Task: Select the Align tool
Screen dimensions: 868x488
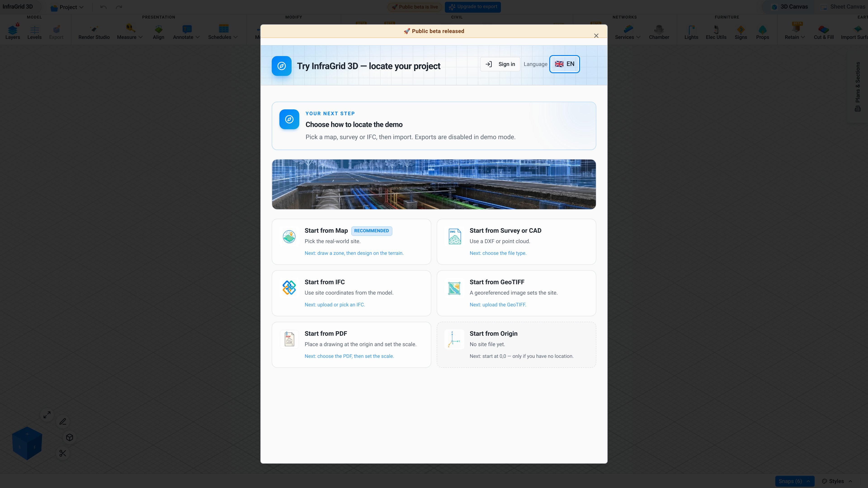Action: tap(158, 32)
